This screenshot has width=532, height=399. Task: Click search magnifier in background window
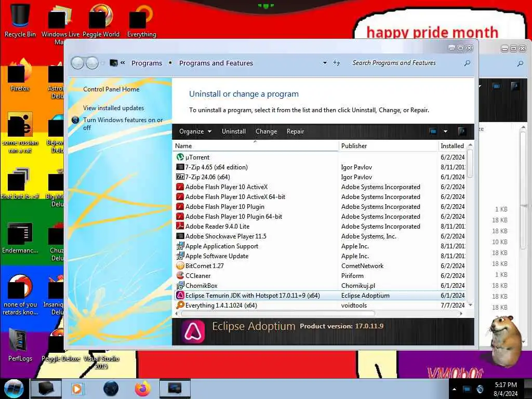click(520, 63)
